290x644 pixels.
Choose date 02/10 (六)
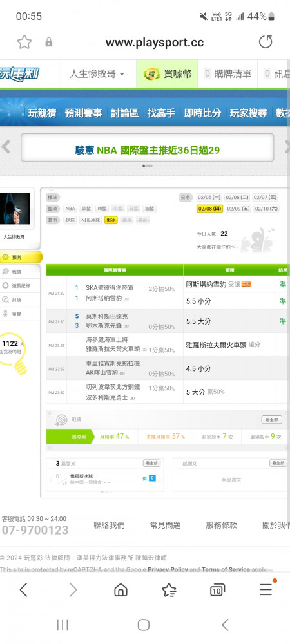click(x=266, y=209)
